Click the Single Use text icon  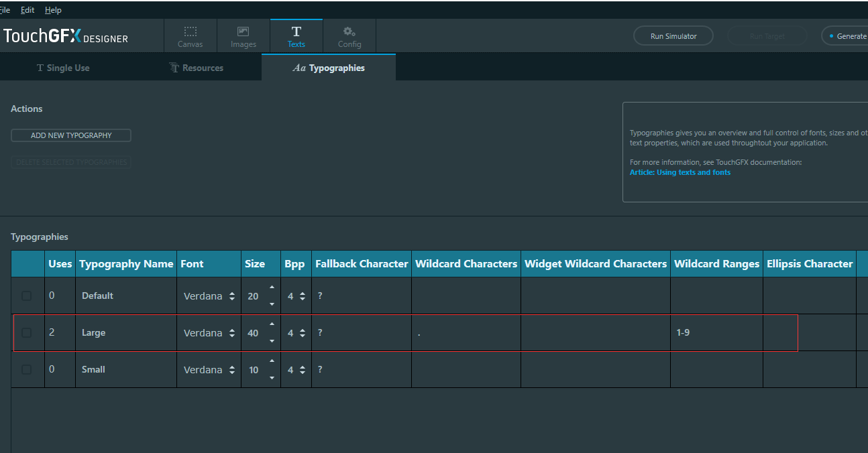pyautogui.click(x=40, y=68)
